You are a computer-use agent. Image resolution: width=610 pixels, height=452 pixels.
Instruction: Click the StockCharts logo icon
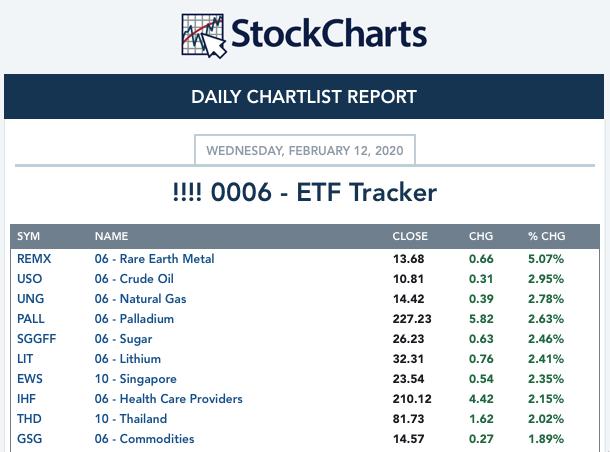(203, 36)
